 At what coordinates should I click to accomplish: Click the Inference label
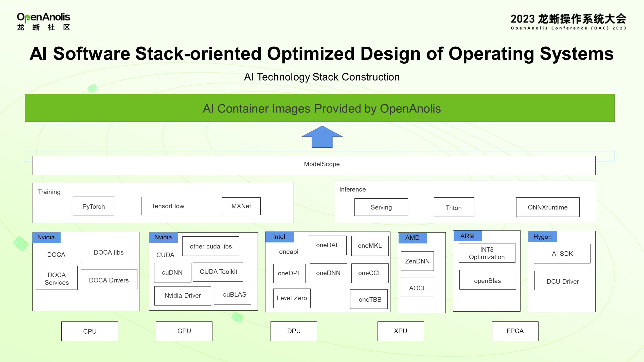(x=352, y=189)
